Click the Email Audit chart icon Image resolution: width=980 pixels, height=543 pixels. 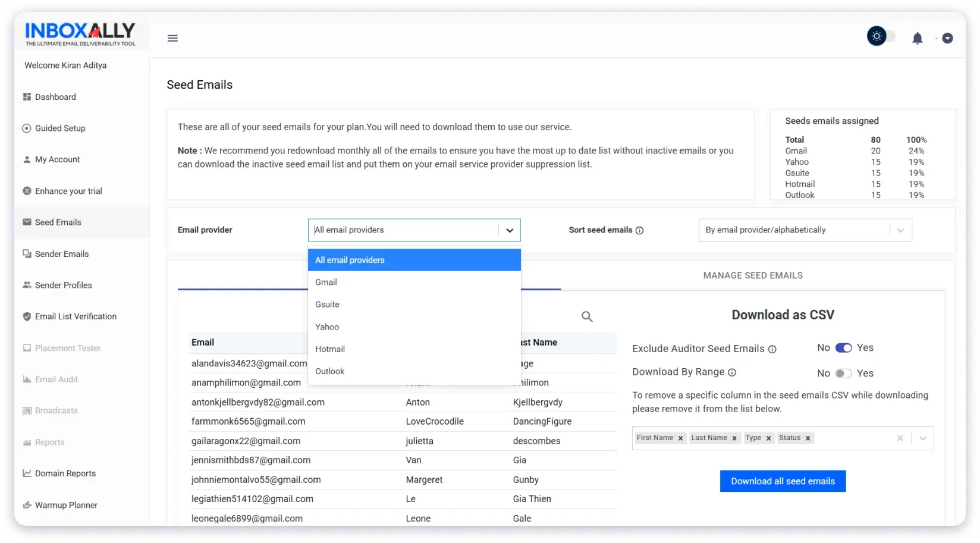[x=27, y=379]
